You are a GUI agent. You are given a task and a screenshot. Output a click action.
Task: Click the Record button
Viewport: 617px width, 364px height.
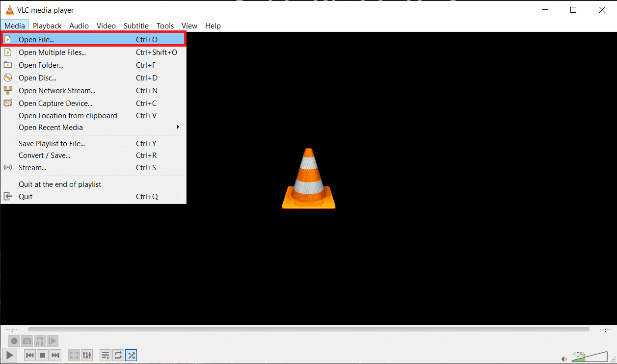click(14, 340)
